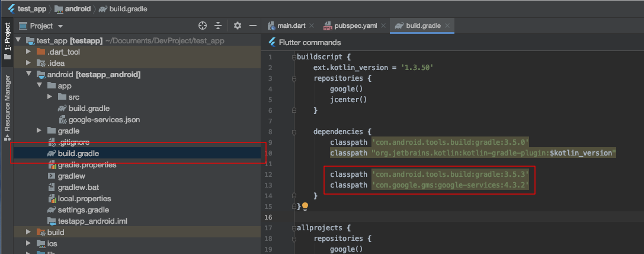
Task: Expand the build folder
Action: coord(28,232)
